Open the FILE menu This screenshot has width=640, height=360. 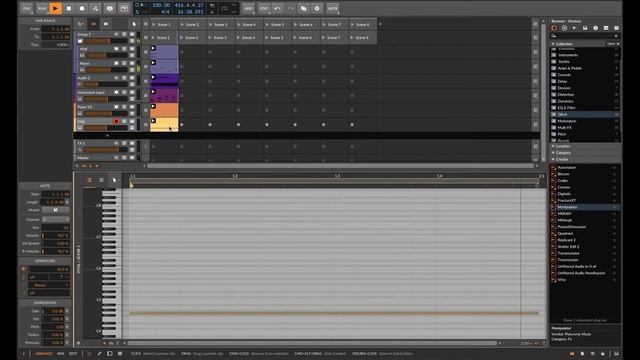pyautogui.click(x=27, y=8)
